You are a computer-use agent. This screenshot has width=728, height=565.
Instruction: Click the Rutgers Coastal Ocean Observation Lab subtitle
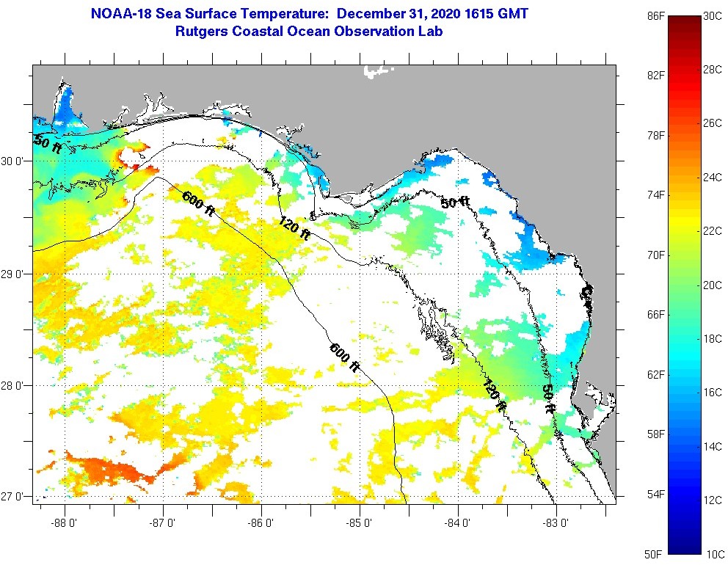(309, 32)
